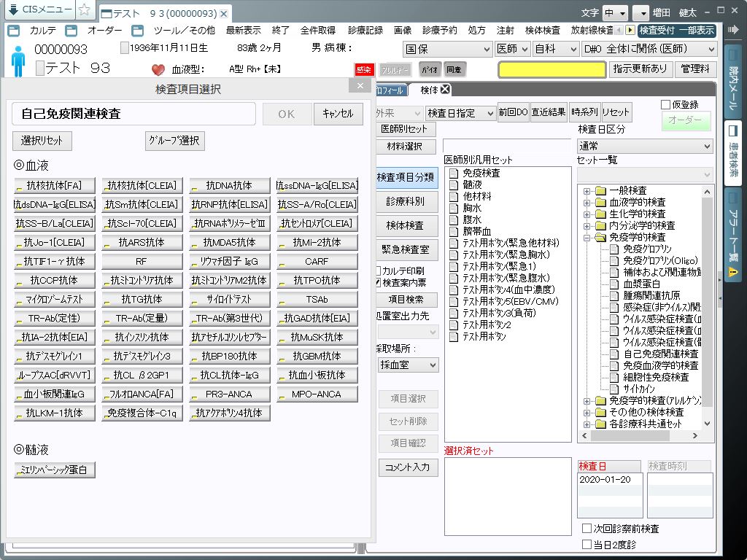Click the キャンセル button in the dialog

pyautogui.click(x=338, y=114)
